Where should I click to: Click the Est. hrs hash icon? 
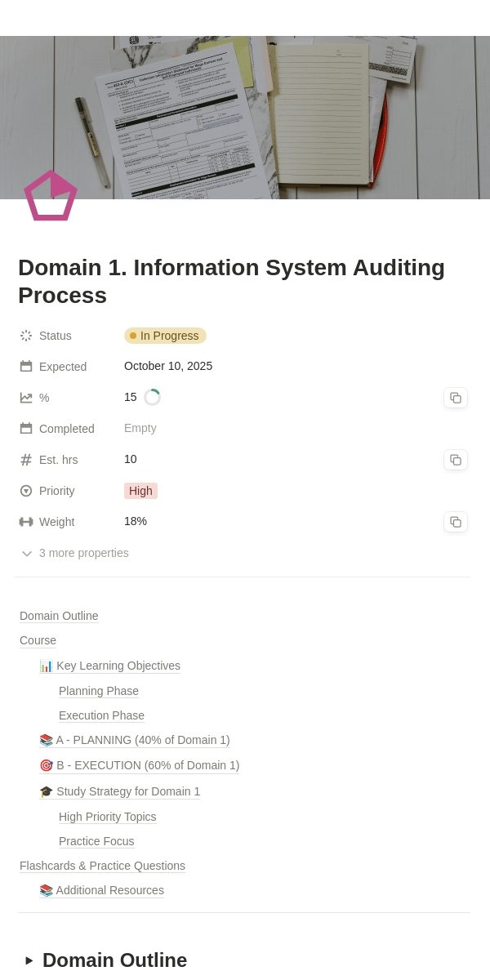pos(26,460)
